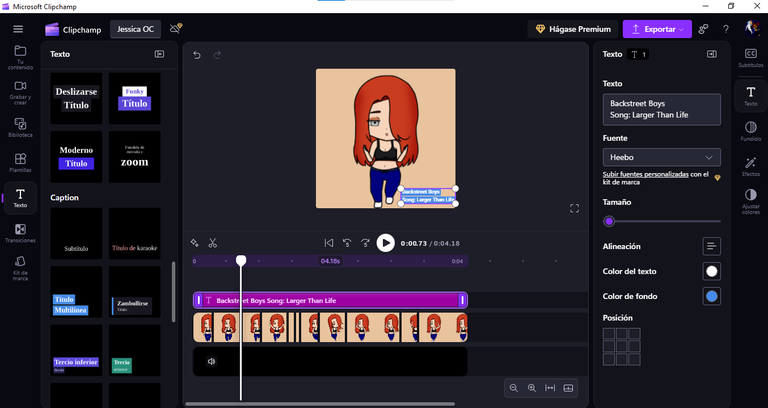The image size is (768, 408).
Task: Play the video preview
Action: click(385, 243)
